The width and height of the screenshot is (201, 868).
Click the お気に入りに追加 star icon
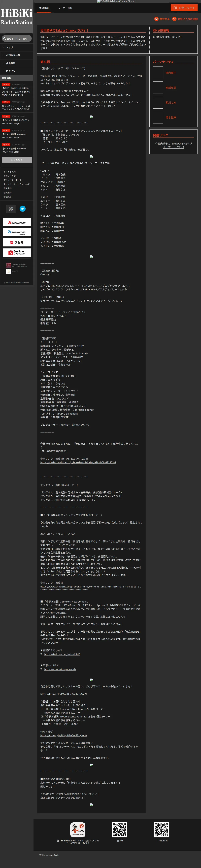click(x=174, y=19)
